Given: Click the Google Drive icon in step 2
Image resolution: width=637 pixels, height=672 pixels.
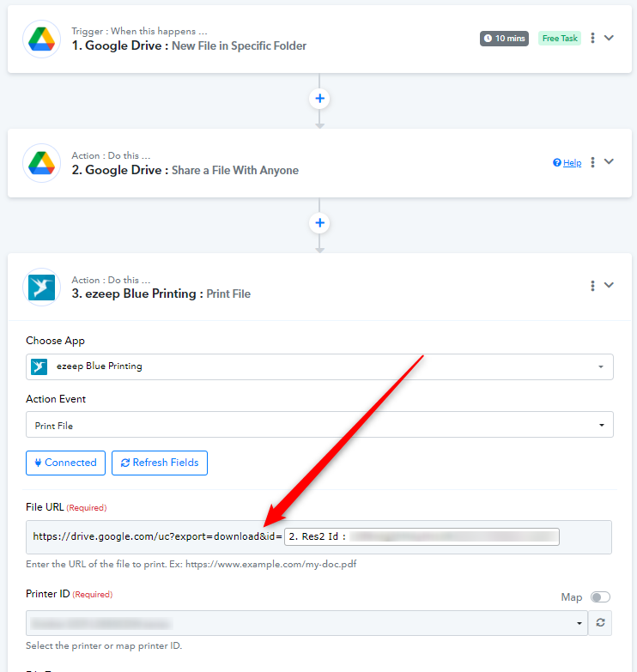Looking at the screenshot, I should [41, 163].
